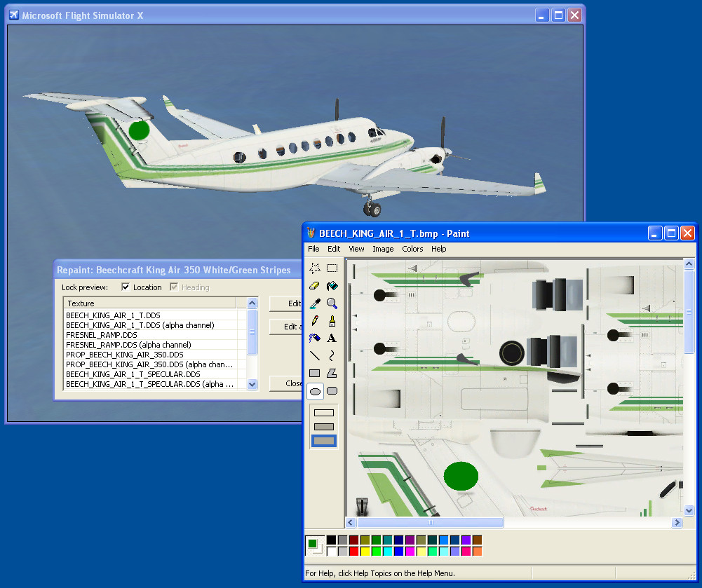Viewport: 702px width, 588px height.
Task: Pick the black color in palette
Action: click(x=331, y=540)
